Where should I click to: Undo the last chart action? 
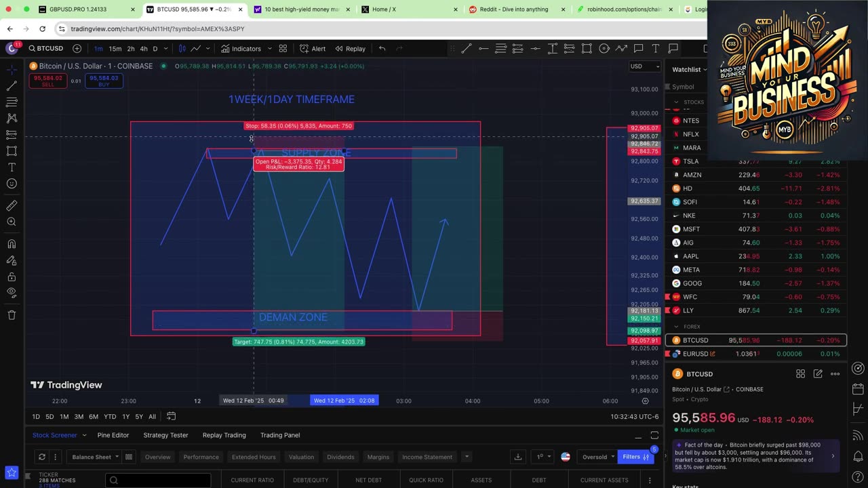pos(382,49)
